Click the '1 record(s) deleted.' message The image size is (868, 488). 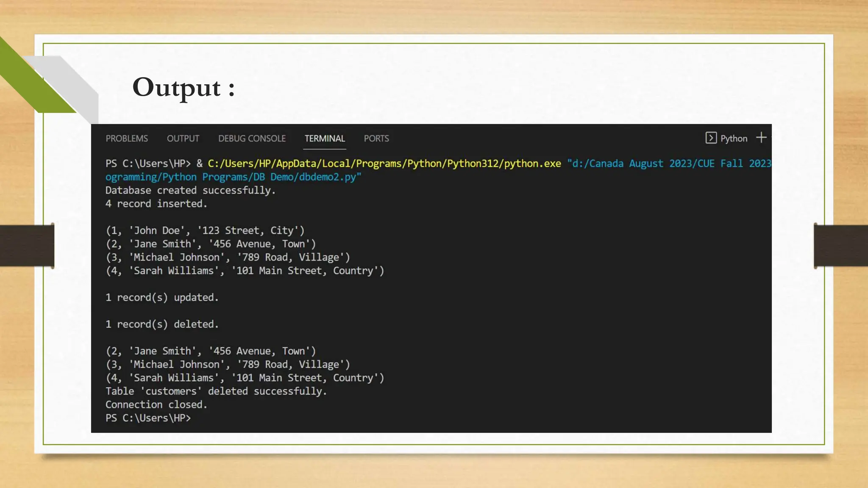(x=162, y=324)
